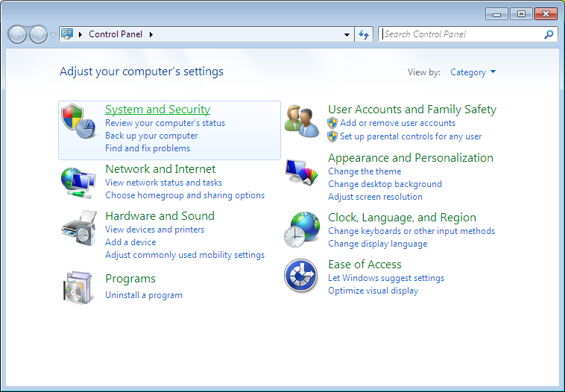Image resolution: width=565 pixels, height=392 pixels.
Task: Click View devices and printers
Action: coord(154,230)
